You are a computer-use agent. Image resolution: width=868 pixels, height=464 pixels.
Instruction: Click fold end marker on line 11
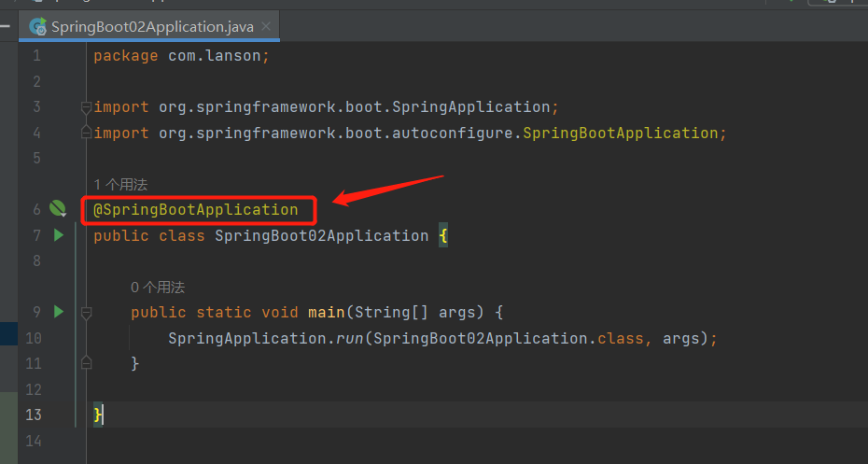(x=86, y=362)
